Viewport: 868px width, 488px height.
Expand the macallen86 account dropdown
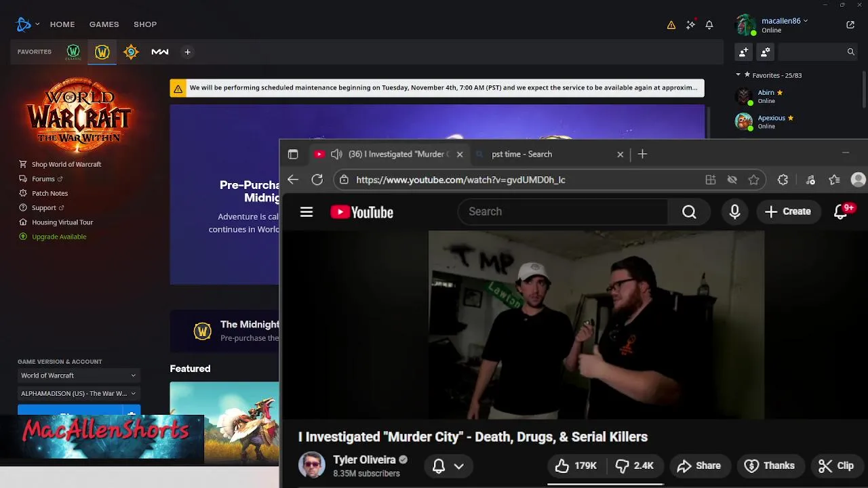click(806, 21)
